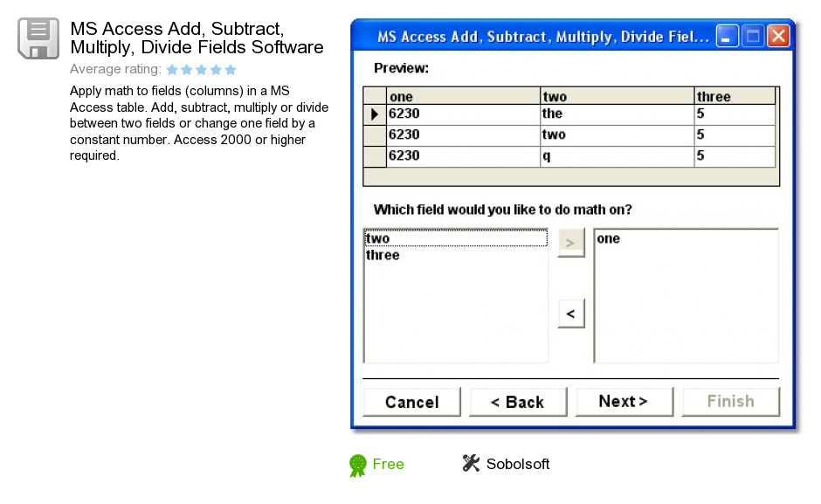Click the dialog title bar text
Image resolution: width=821 pixels, height=504 pixels.
[543, 37]
